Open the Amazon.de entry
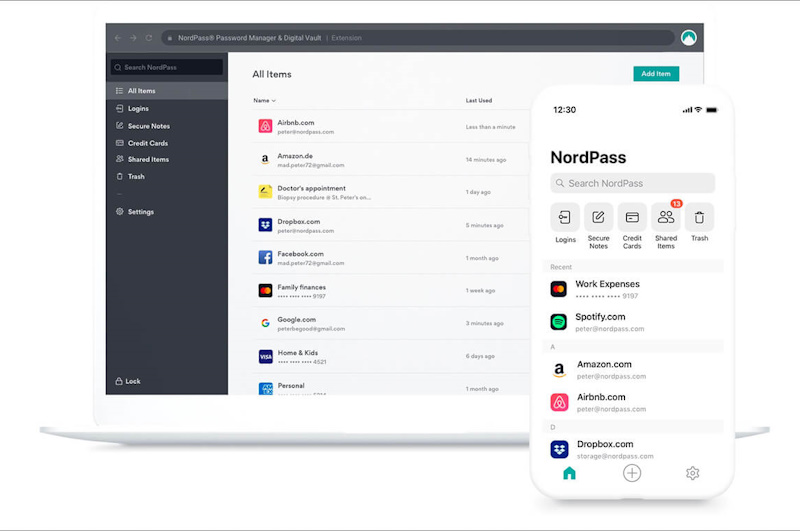 coord(390,159)
